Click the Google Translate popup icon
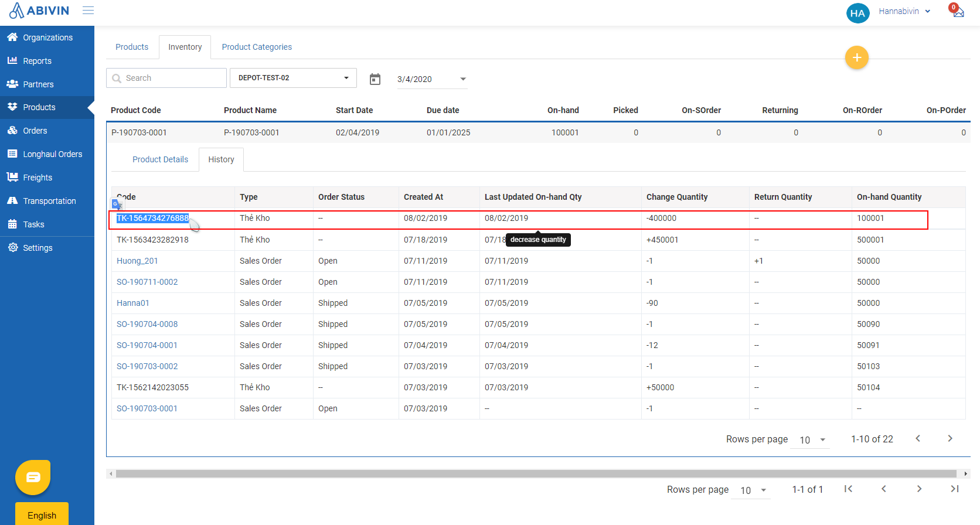980x525 pixels. click(x=117, y=204)
